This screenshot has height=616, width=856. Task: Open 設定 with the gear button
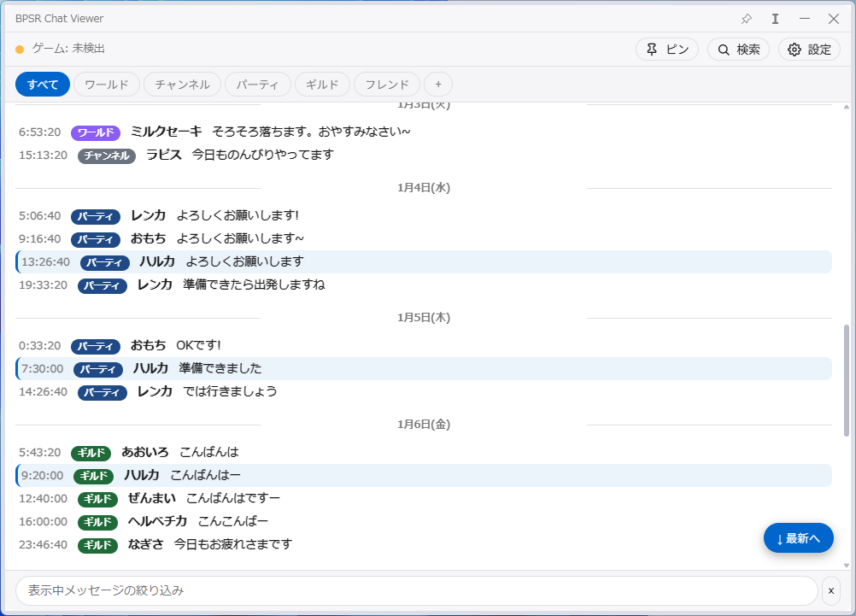pyautogui.click(x=809, y=50)
